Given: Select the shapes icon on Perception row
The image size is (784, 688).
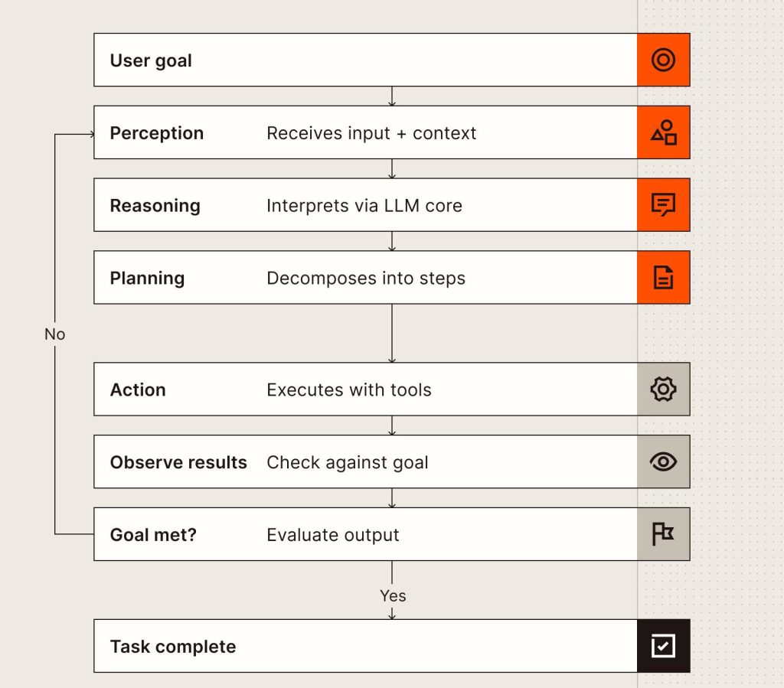Looking at the screenshot, I should coord(664,132).
